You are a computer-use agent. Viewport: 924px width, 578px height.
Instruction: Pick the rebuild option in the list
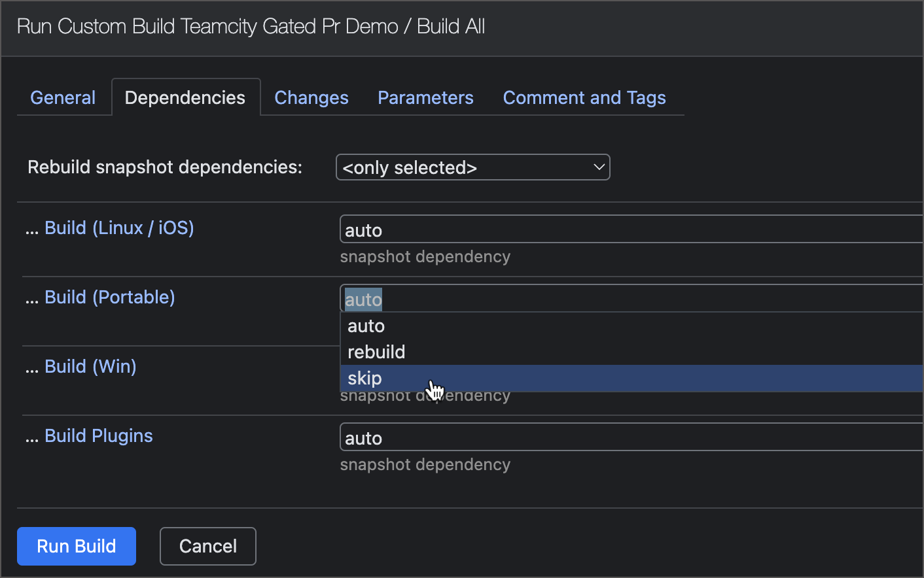click(x=376, y=352)
